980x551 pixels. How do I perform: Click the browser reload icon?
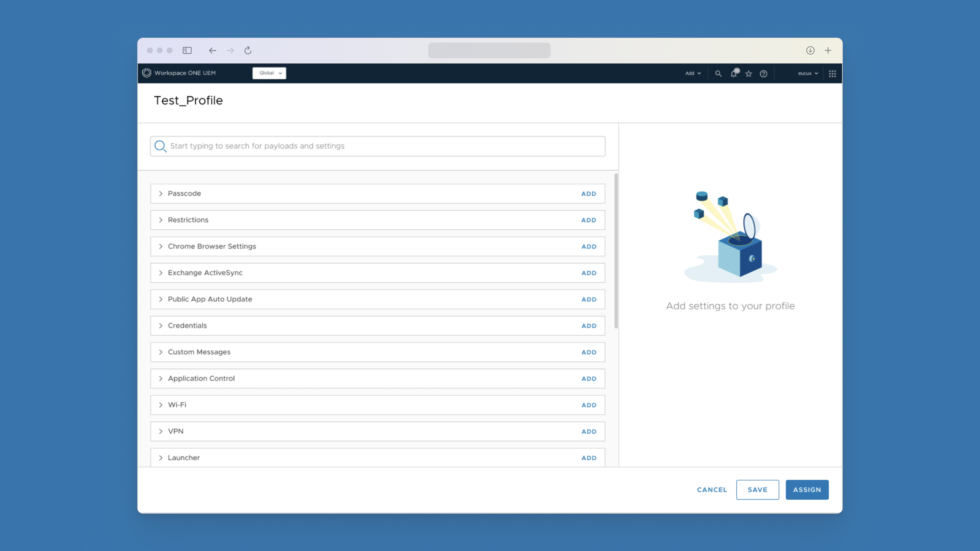pyautogui.click(x=248, y=51)
